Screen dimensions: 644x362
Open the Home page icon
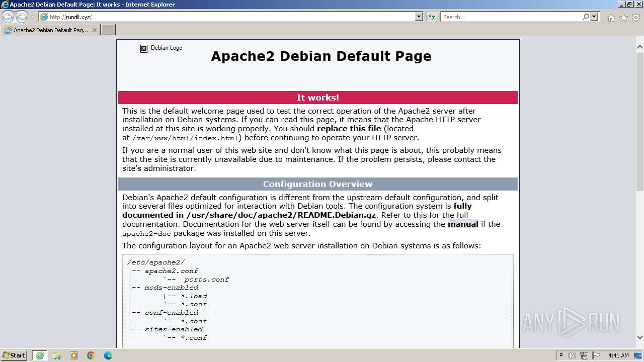611,18
